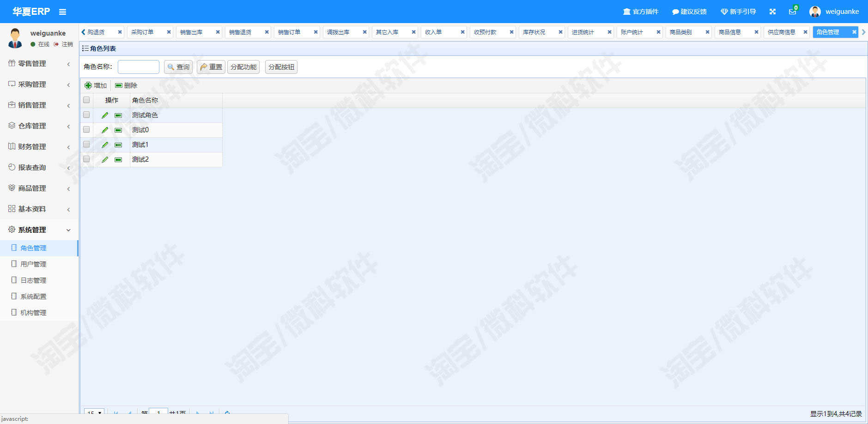
Task: Click the 重置 reset button
Action: tap(211, 67)
